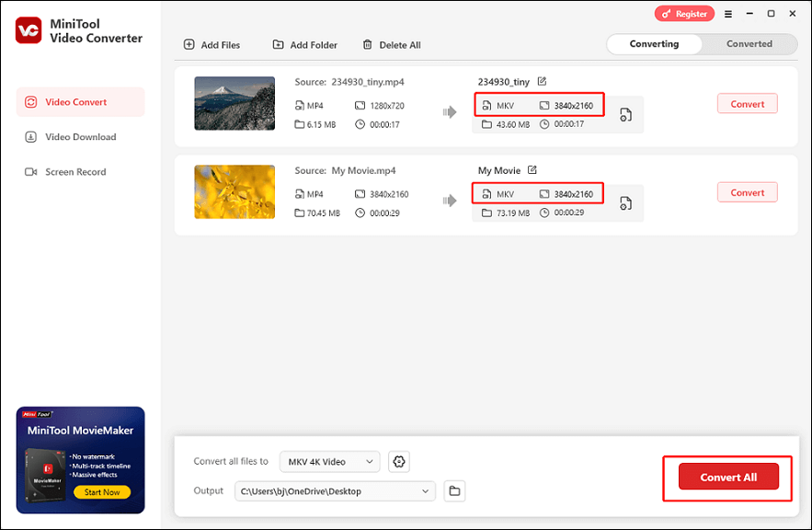This screenshot has width=812, height=530.
Task: Click Delete All button
Action: [x=392, y=45]
